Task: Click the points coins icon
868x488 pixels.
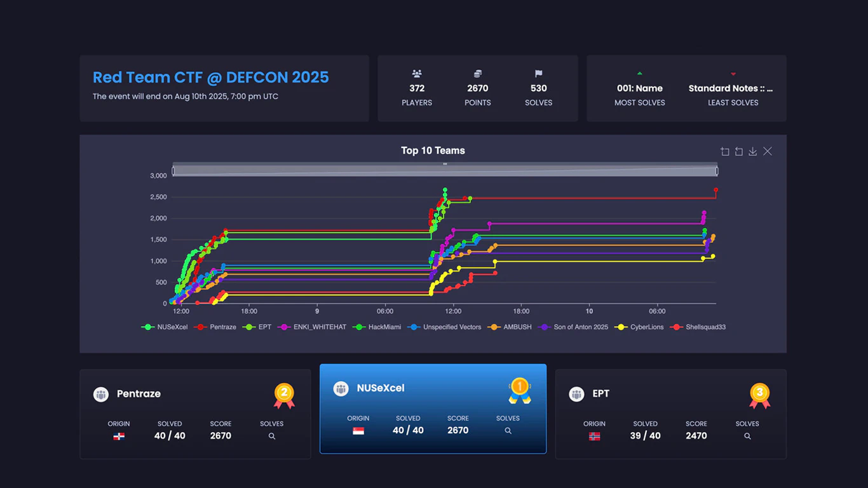Action: 478,74
